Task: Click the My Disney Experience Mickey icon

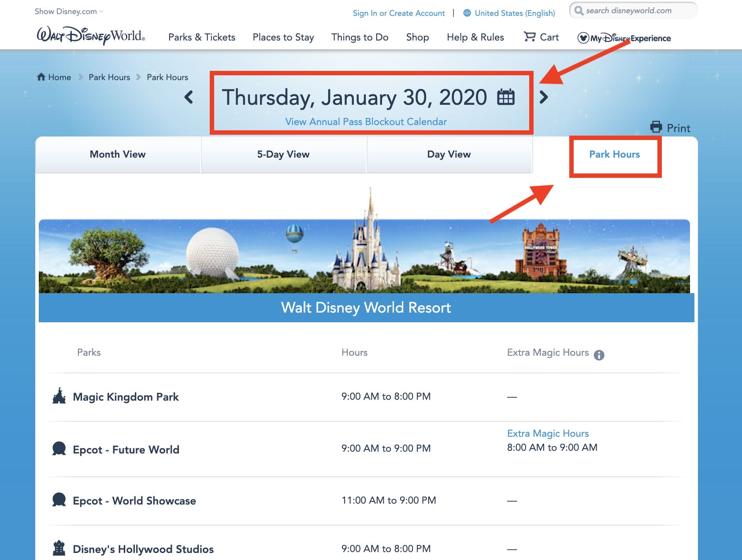Action: (x=583, y=38)
